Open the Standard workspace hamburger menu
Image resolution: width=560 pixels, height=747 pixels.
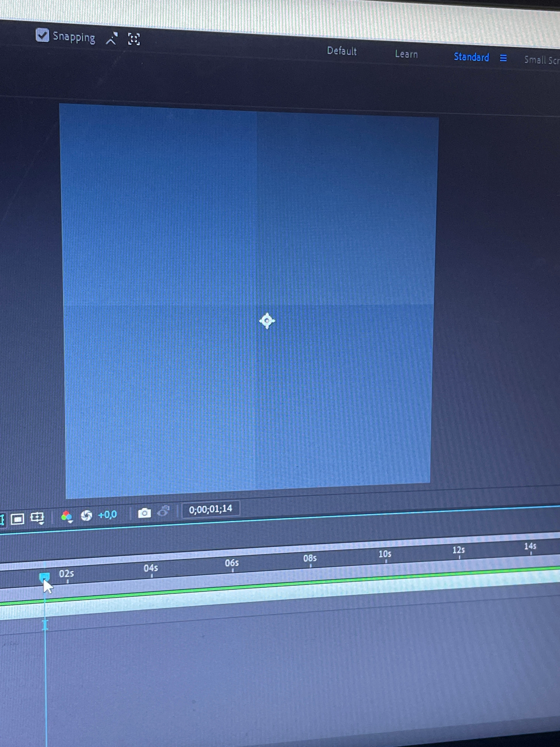[x=503, y=58]
